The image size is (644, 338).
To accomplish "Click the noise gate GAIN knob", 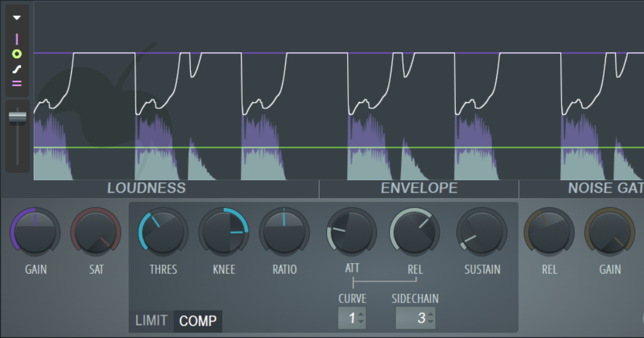I will (x=610, y=232).
